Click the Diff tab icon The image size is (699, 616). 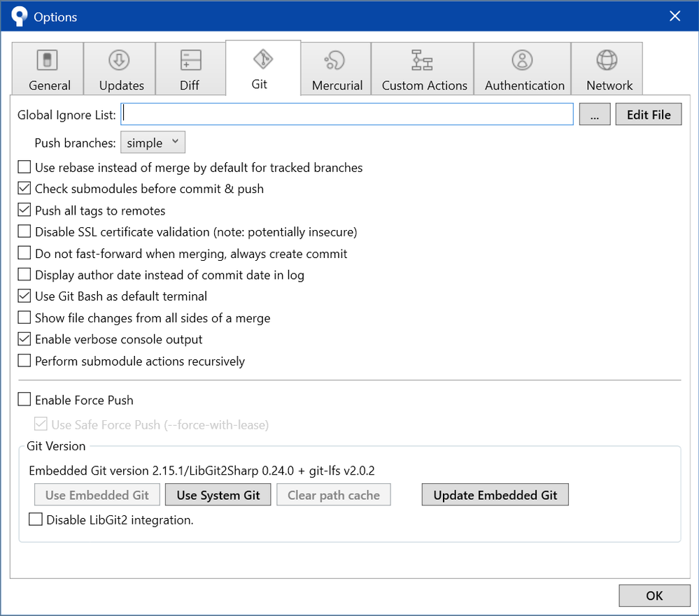191,59
